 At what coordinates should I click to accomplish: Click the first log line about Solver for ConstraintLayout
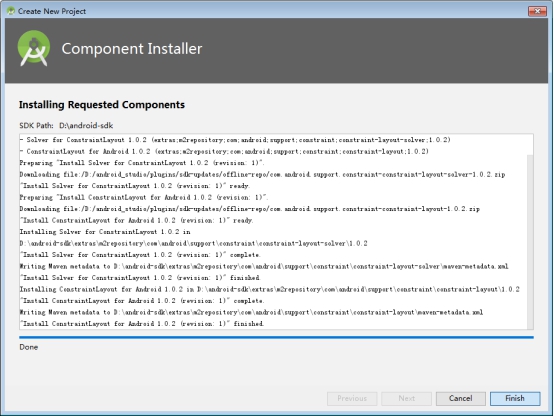pos(235,140)
